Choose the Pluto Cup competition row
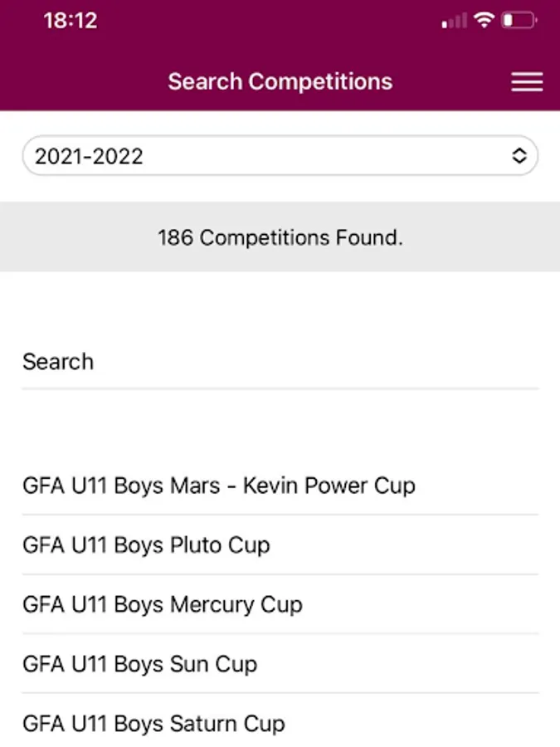The width and height of the screenshot is (560, 747). point(280,545)
